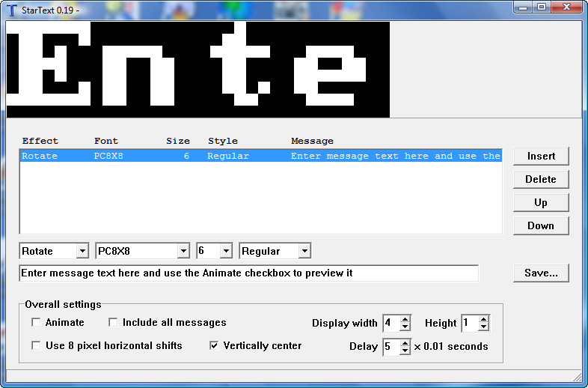Click the Display width value field

tap(391, 323)
